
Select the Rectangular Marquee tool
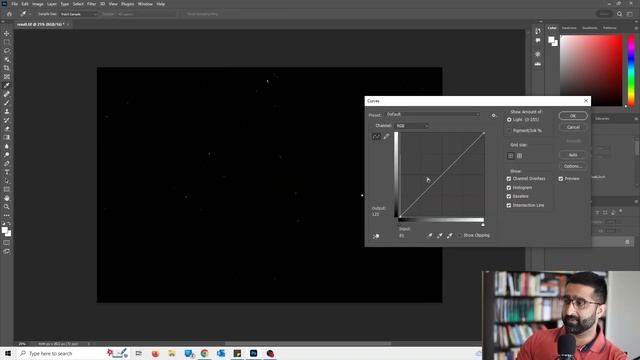click(x=7, y=42)
